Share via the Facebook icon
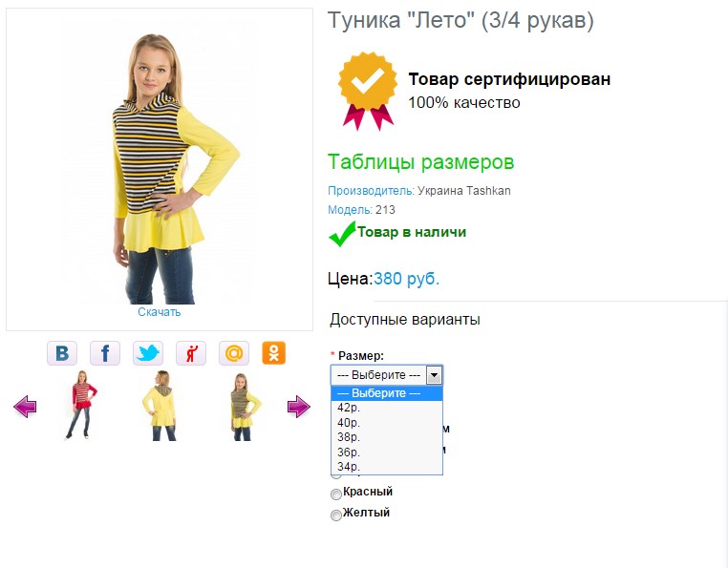 [105, 353]
